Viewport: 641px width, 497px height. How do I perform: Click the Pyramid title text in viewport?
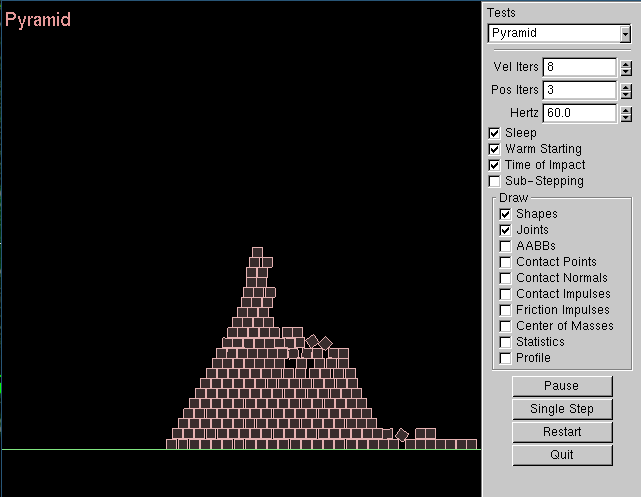point(38,20)
